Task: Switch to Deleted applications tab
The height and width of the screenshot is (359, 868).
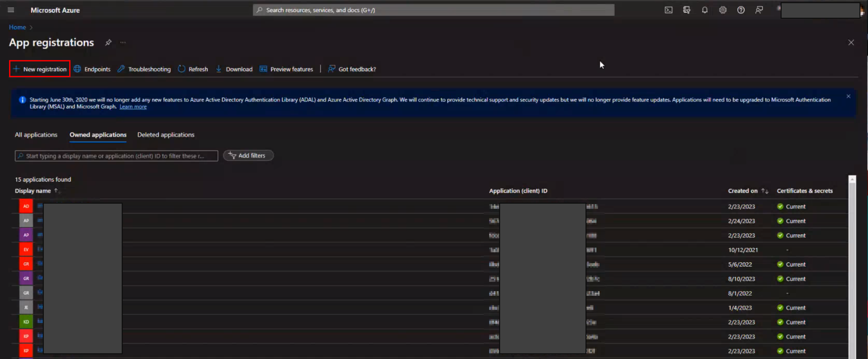Action: (166, 135)
